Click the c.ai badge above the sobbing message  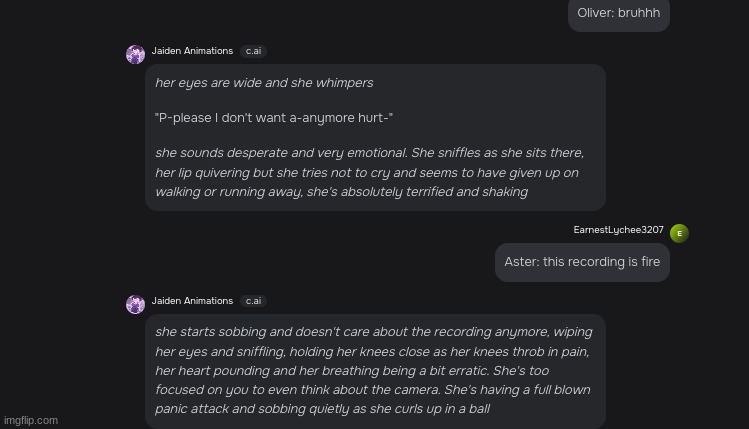[253, 301]
